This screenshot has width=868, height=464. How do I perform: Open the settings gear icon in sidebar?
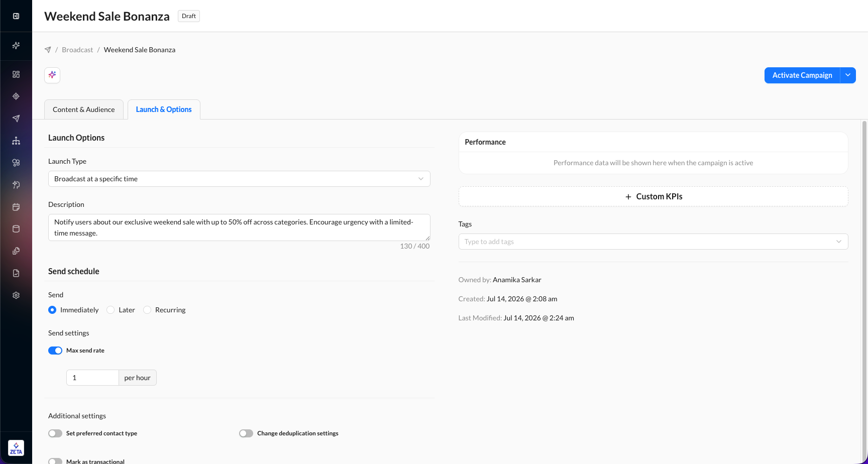coord(16,295)
